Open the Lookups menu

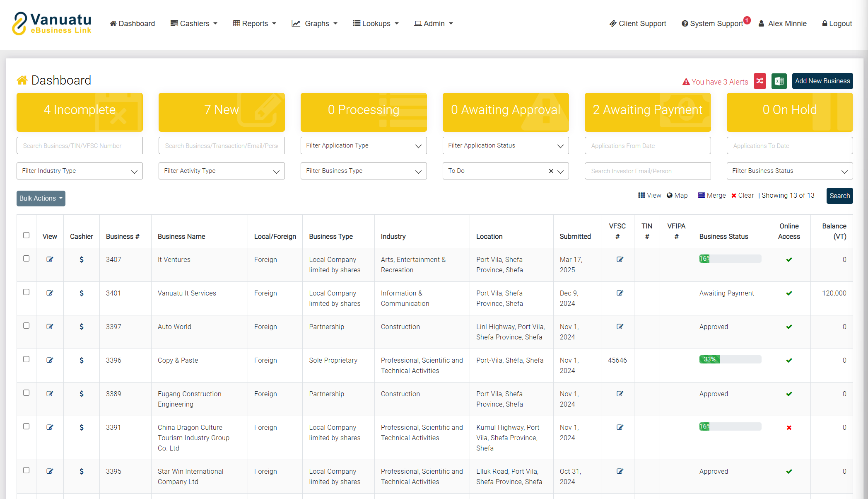point(375,24)
